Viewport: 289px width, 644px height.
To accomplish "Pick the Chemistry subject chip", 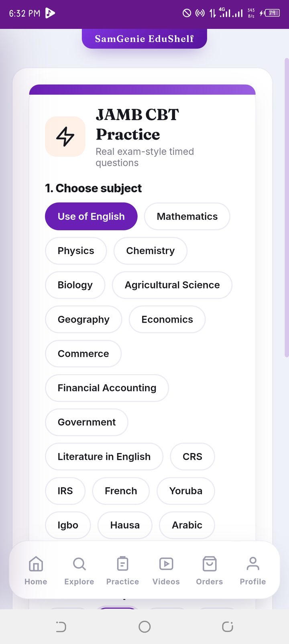I will (x=151, y=251).
